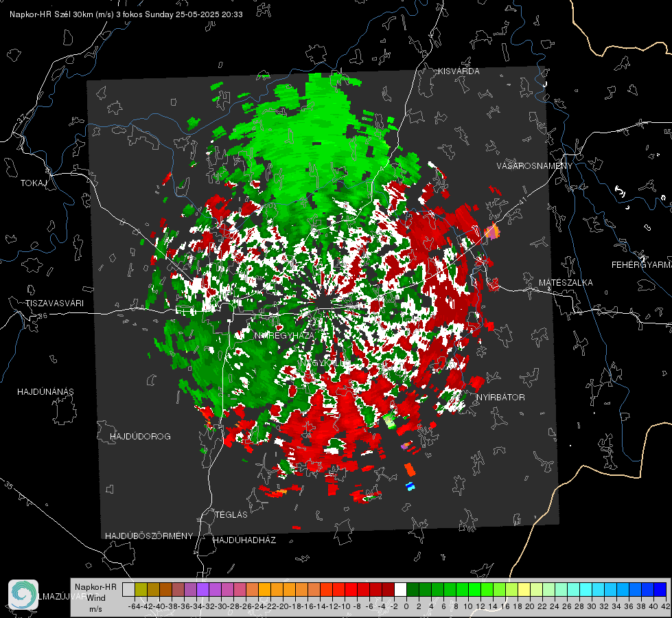Click the FEHÉRGYARMAT label at right edge
Image resolution: width=672 pixels, height=618 pixels.
pos(641,265)
